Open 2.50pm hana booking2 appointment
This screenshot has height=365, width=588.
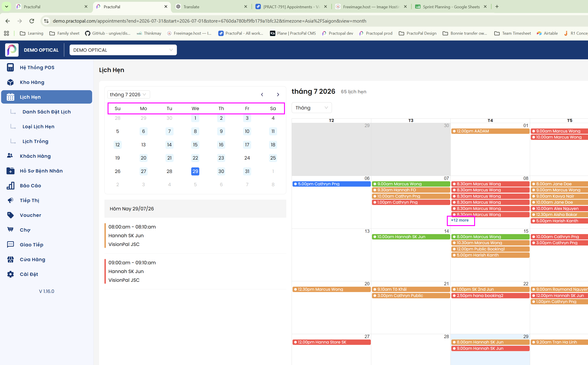point(490,296)
